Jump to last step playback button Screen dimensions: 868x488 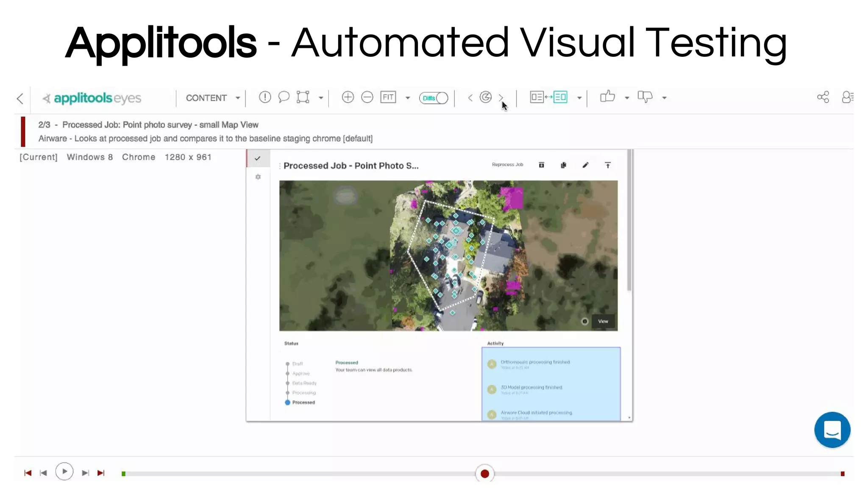click(101, 473)
